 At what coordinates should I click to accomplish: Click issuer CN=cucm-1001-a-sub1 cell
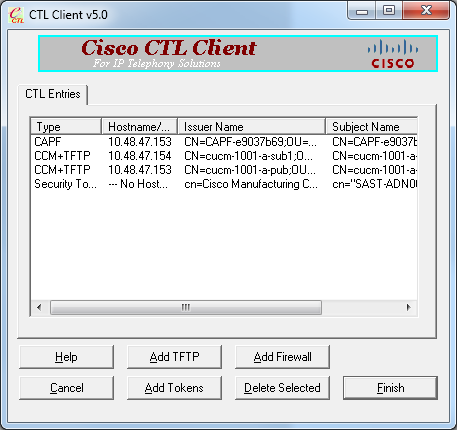point(248,156)
